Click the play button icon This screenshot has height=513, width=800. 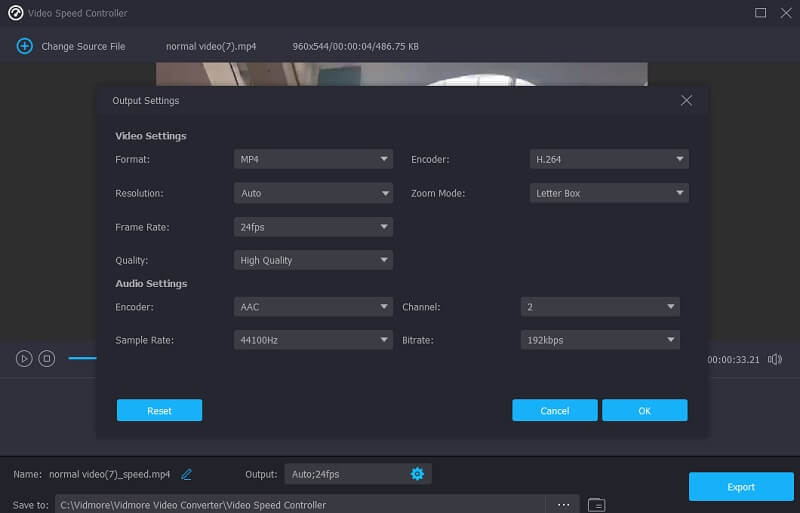24,358
